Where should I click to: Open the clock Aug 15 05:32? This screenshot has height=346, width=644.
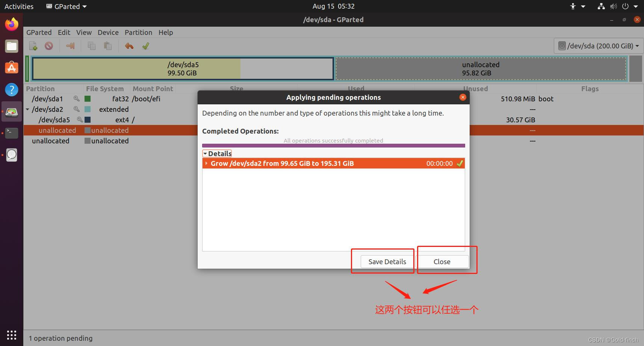tap(333, 6)
